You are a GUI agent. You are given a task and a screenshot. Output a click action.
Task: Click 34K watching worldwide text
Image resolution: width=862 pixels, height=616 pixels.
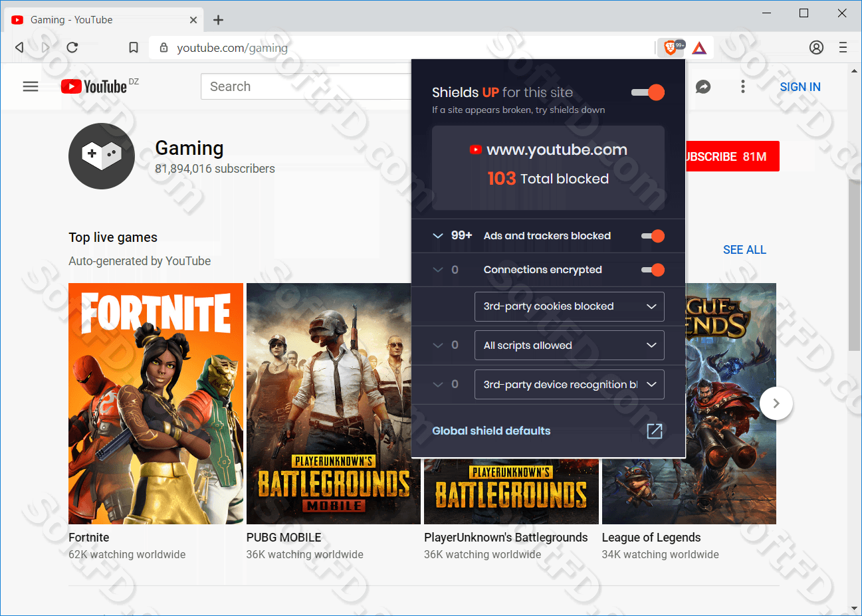pos(660,554)
